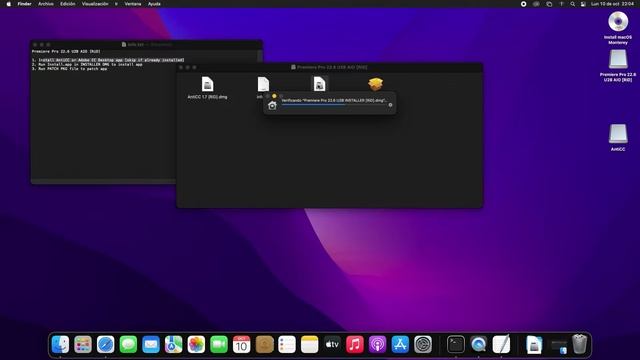Screen dimensions: 640x360
Task: Open Mail from the Dock
Action: (151, 344)
